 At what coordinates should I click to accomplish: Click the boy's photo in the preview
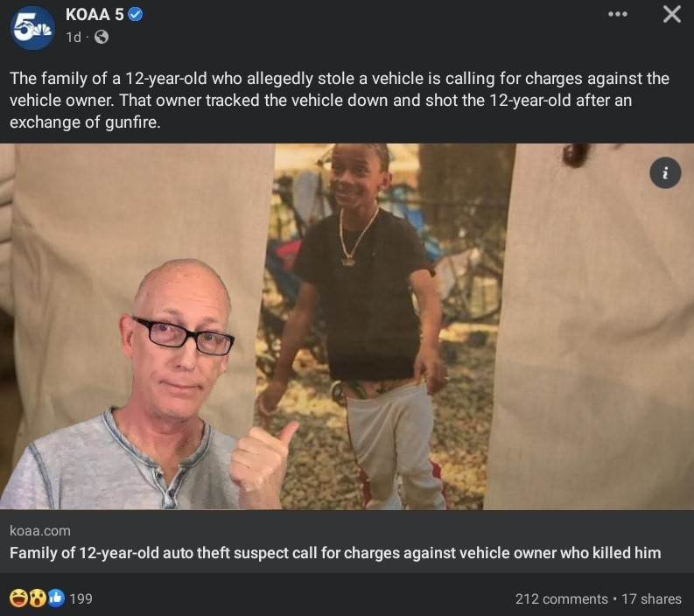coord(381,326)
